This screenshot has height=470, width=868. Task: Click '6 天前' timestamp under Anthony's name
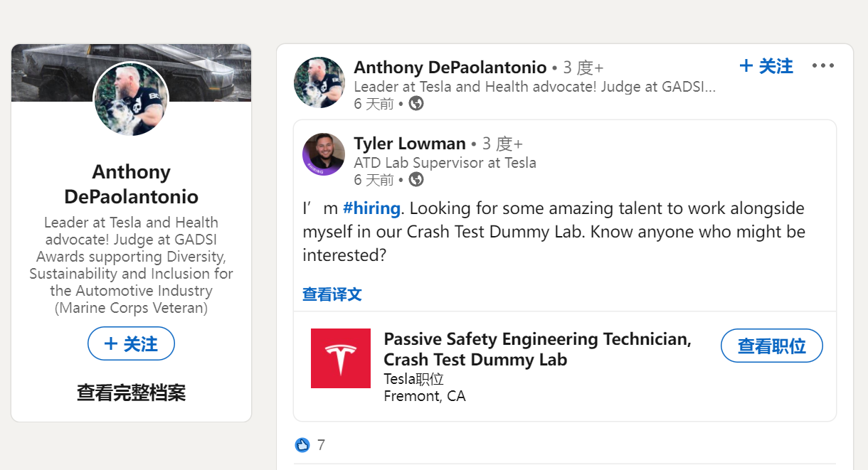point(374,104)
